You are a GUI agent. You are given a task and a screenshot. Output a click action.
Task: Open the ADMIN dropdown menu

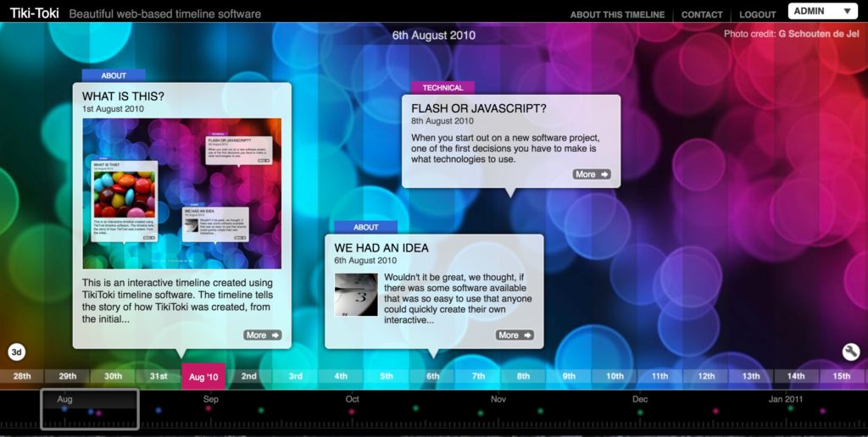pos(822,11)
